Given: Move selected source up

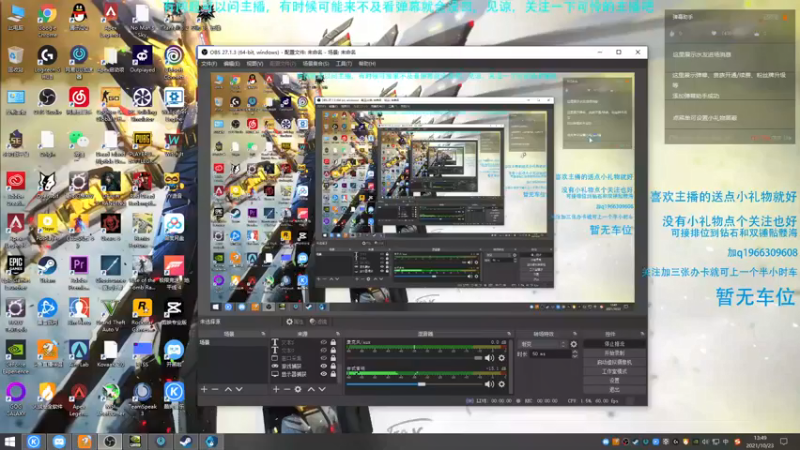Looking at the screenshot, I should point(311,389).
